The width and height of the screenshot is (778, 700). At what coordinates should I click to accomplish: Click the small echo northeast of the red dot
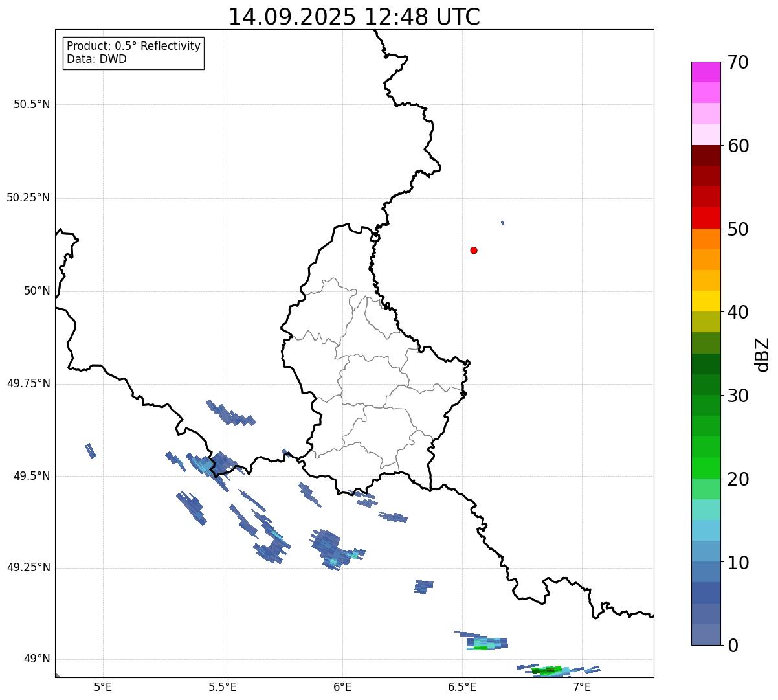click(502, 223)
